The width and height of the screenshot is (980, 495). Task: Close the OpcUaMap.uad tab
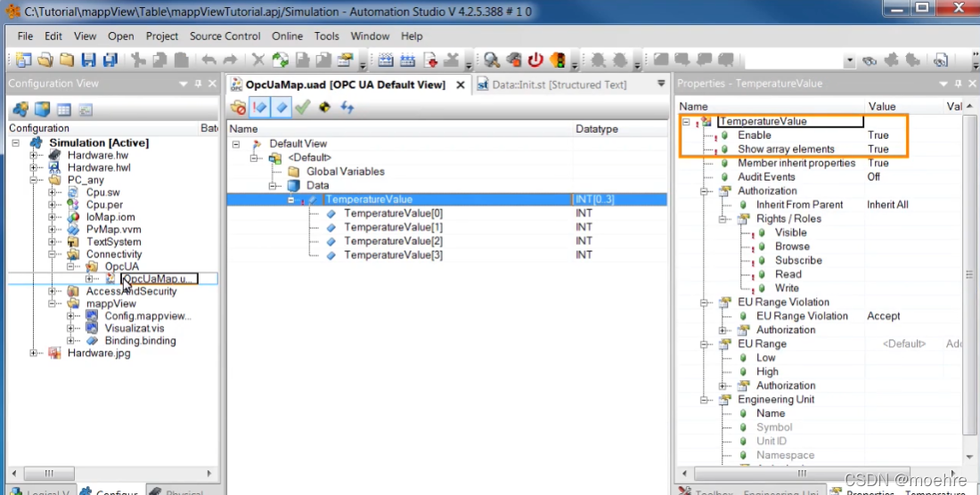pos(461,85)
